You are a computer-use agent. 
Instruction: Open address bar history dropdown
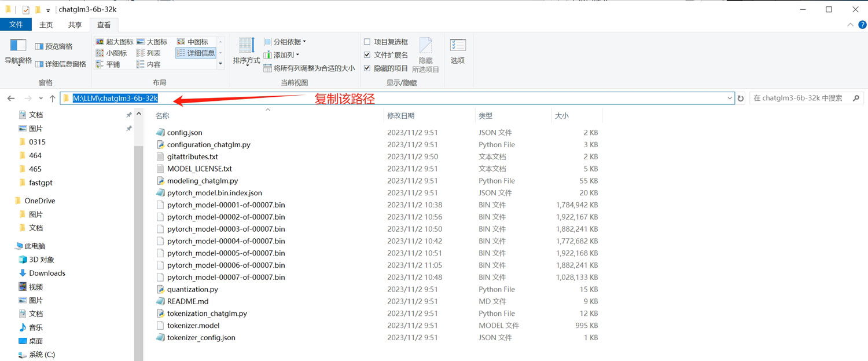tap(730, 99)
